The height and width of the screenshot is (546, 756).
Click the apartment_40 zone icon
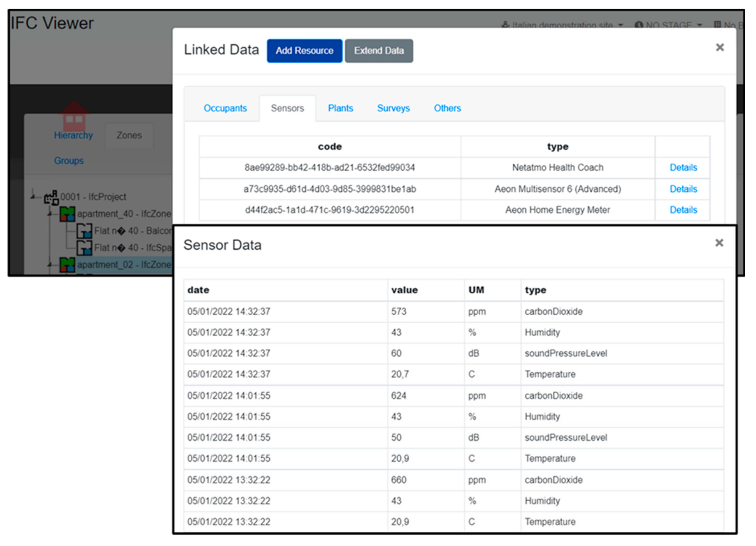point(68,214)
